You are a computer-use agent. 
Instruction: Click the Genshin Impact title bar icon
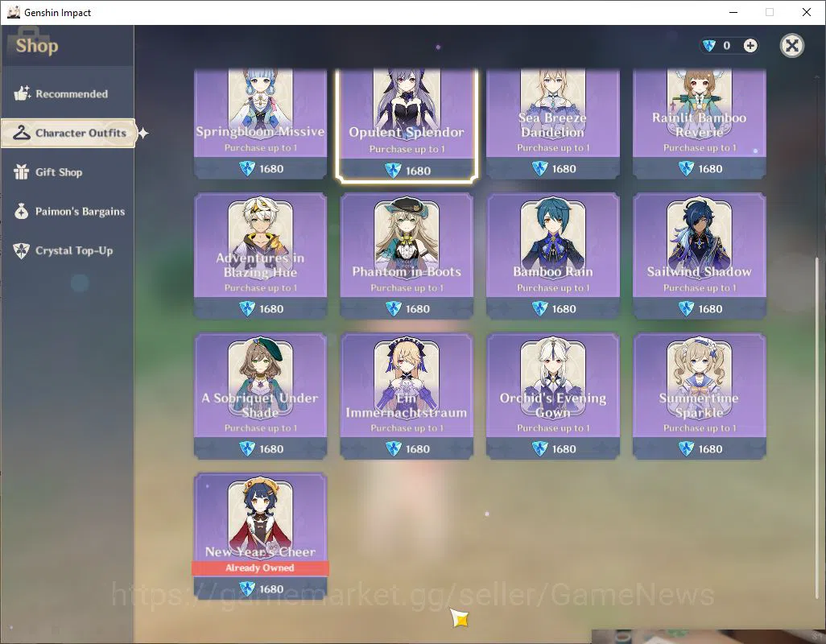point(13,12)
